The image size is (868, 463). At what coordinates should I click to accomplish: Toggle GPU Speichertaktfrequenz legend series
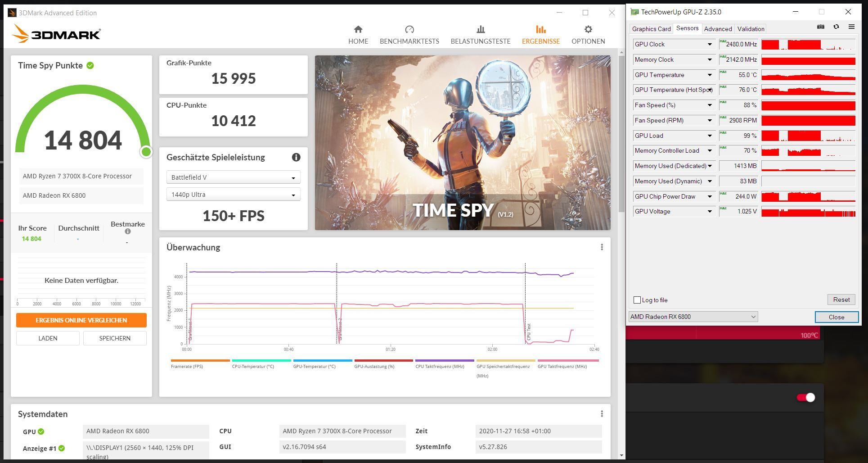[506, 369]
